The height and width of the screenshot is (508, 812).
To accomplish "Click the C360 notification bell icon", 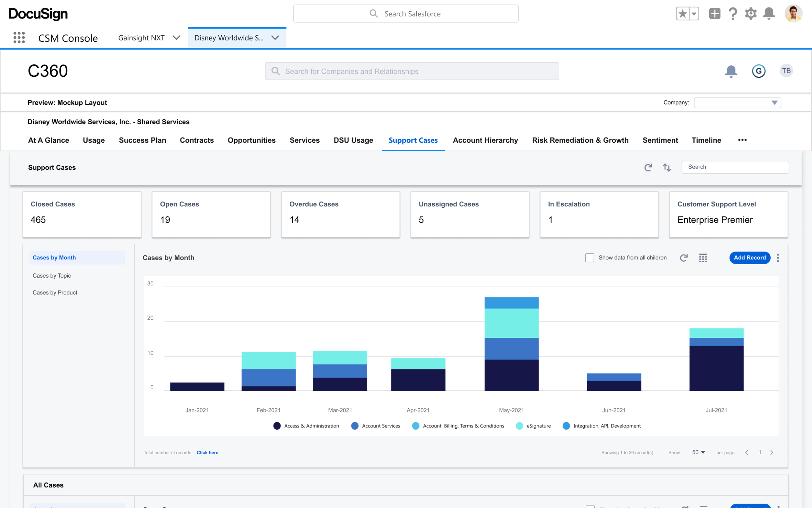I will (731, 71).
